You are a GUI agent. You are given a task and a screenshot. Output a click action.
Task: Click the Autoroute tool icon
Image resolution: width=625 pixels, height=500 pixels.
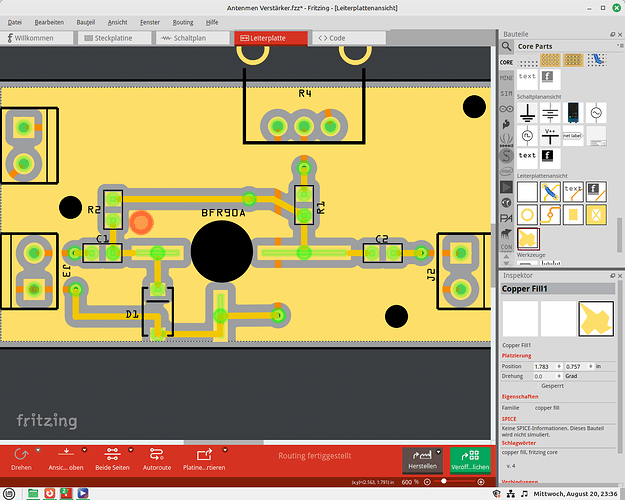tap(156, 453)
